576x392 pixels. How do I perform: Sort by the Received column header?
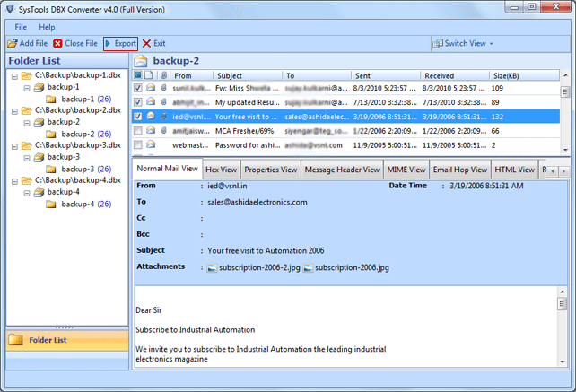tap(455, 75)
